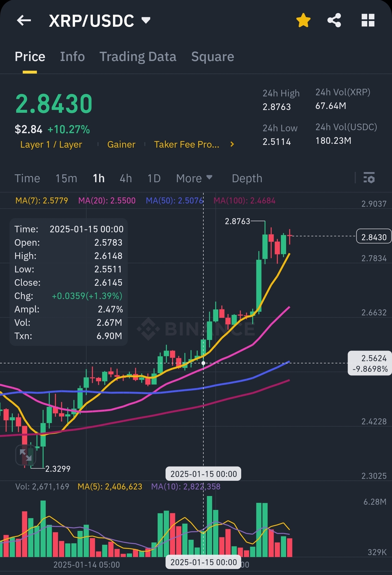This screenshot has width=392, height=575.
Task: Open the share icon
Action: 334,20
